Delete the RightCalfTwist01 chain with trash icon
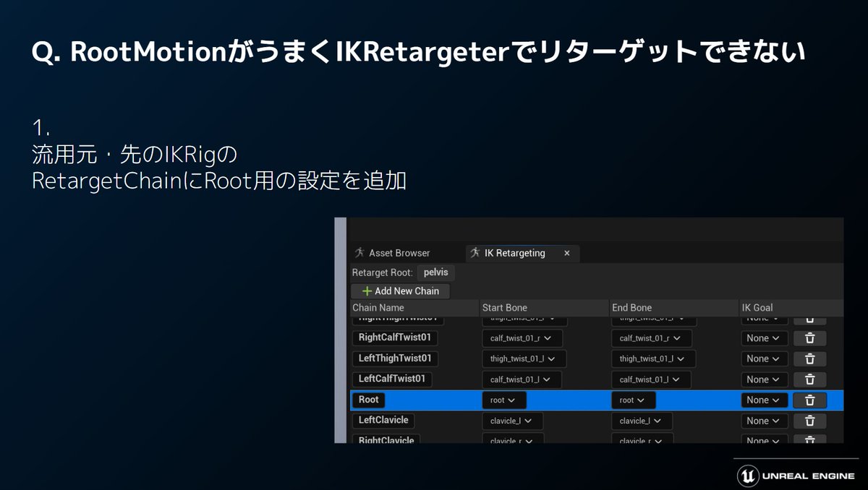868x490 pixels. click(810, 338)
